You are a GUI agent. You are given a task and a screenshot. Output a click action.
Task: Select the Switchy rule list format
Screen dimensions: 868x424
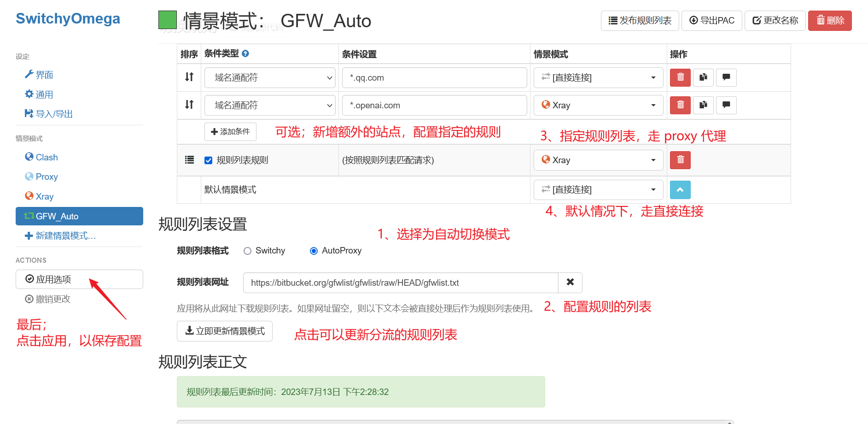coord(247,251)
